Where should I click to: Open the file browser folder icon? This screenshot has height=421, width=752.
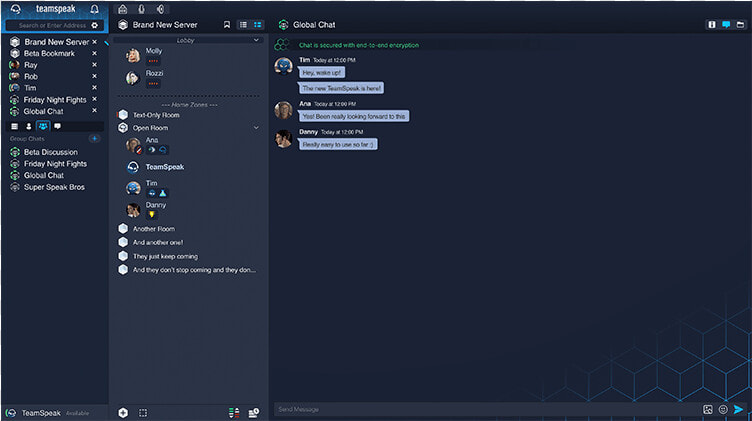740,24
